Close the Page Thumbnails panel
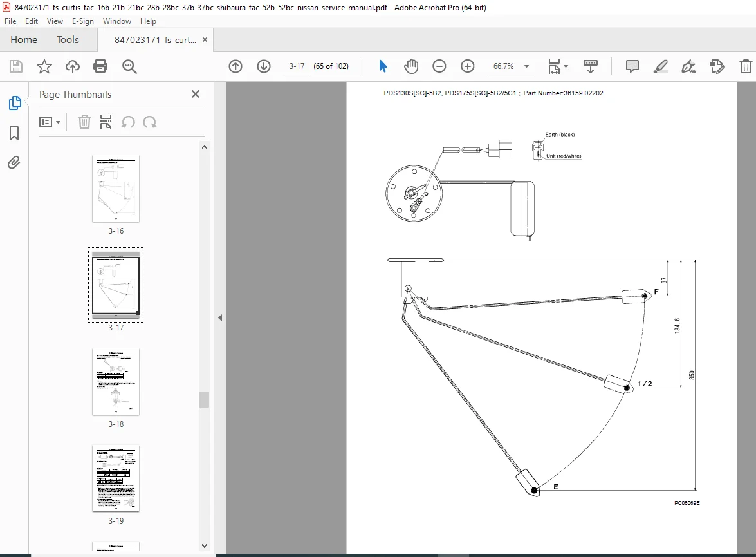756x557 pixels. [x=195, y=94]
